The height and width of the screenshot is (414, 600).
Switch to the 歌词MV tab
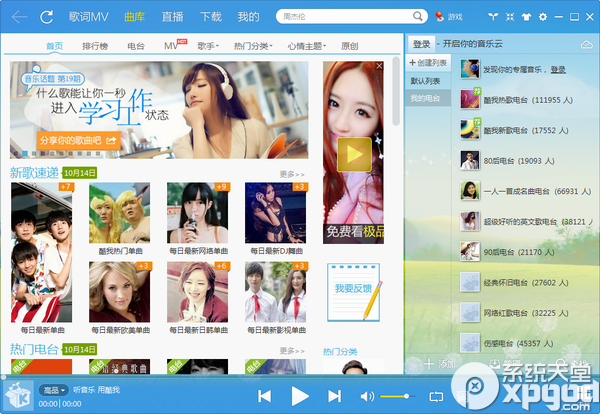point(88,17)
